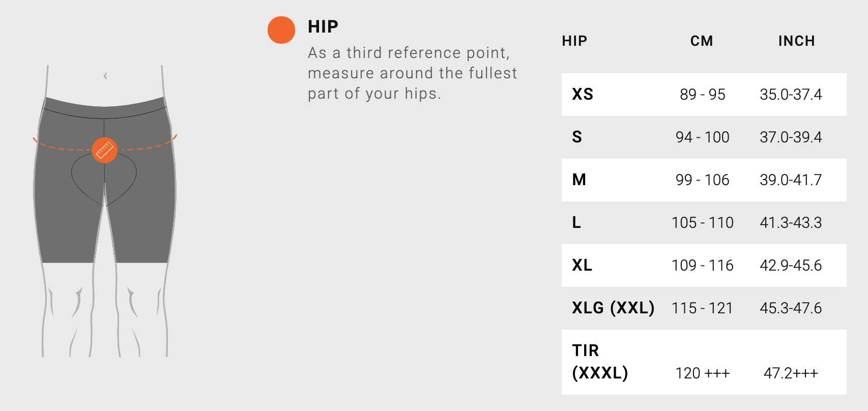Click the XL size label
The image size is (868, 411).
582,265
